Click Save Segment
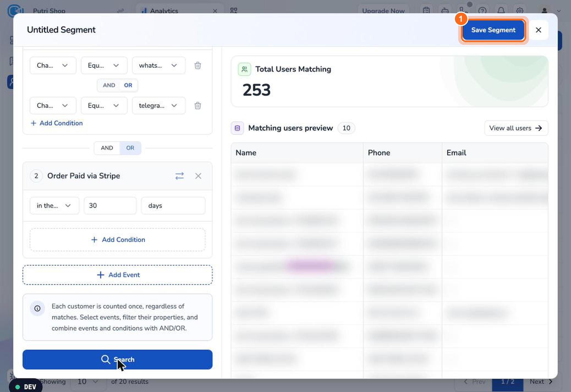This screenshot has height=392, width=571. [493, 30]
